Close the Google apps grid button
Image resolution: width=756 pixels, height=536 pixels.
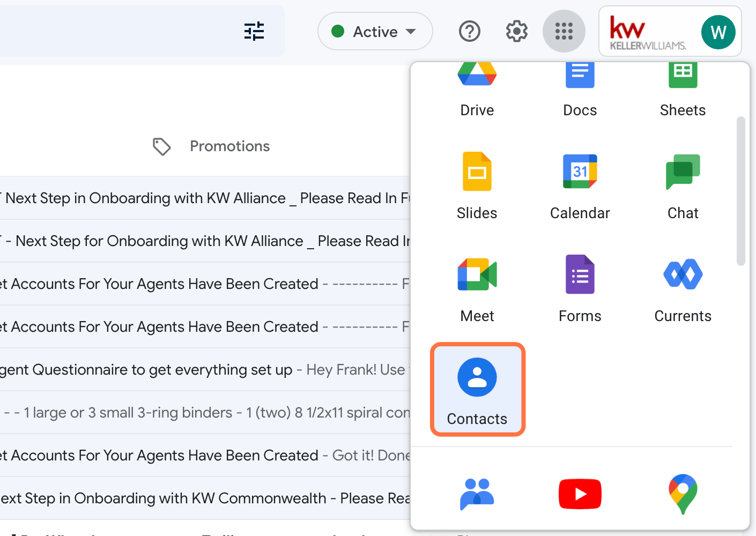tap(564, 31)
